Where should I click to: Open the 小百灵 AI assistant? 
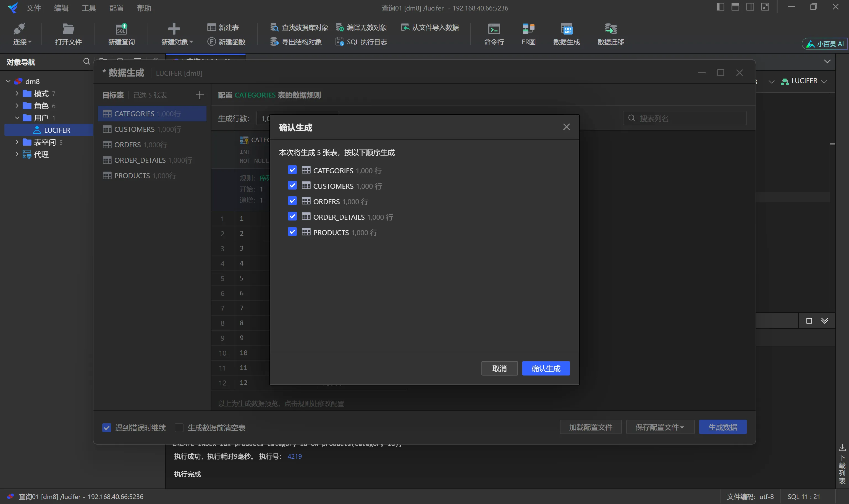(825, 44)
